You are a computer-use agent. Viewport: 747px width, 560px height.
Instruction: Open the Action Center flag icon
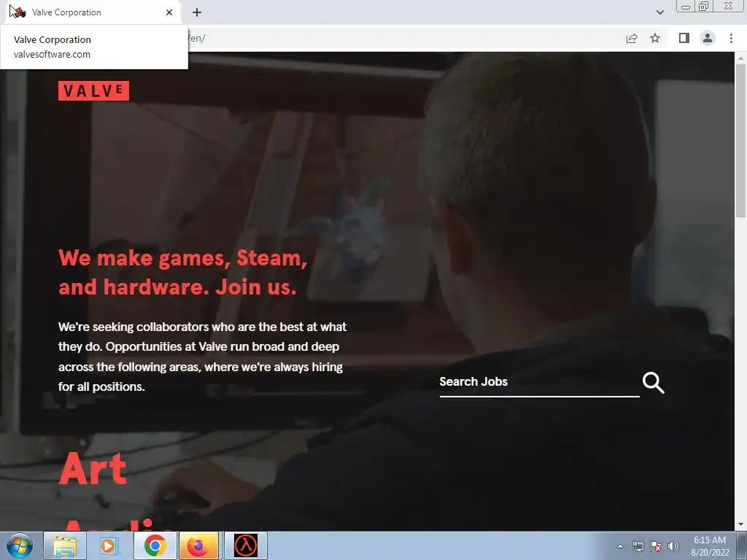[x=656, y=546]
